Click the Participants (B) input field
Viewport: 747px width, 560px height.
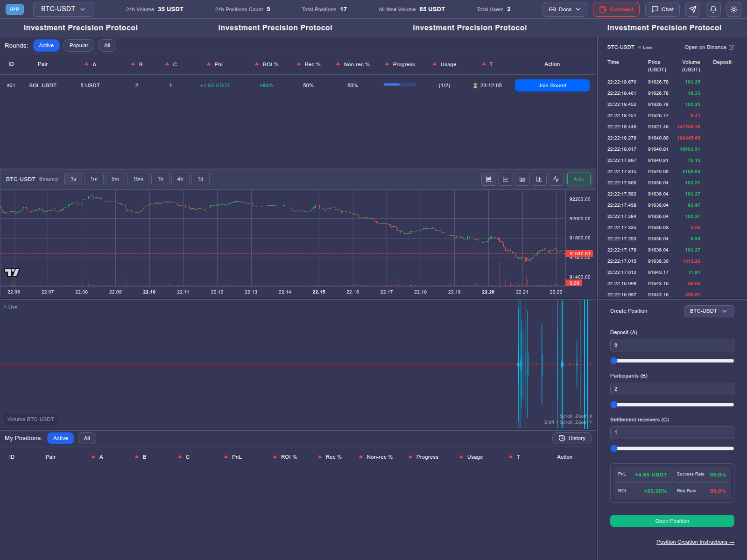(672, 389)
